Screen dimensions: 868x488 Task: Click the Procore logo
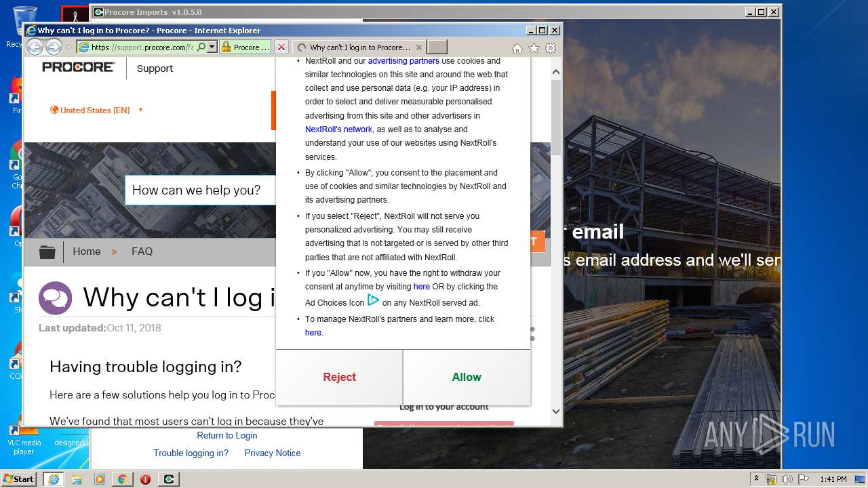coord(79,67)
